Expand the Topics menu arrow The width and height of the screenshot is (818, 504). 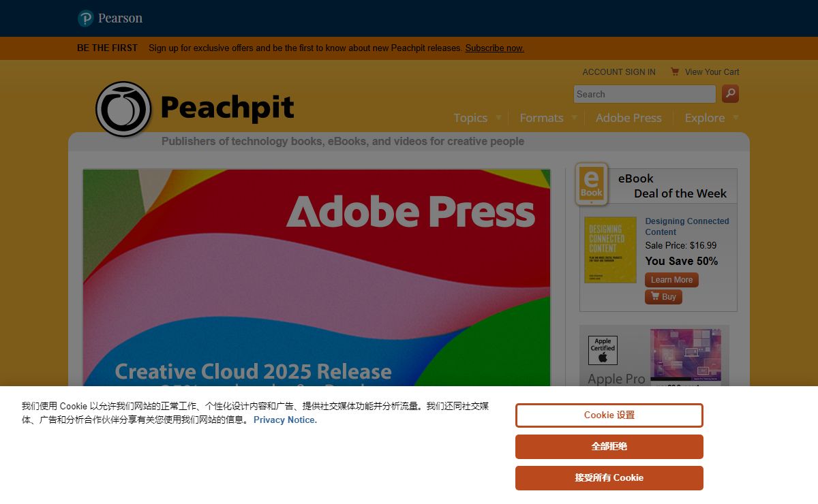coord(498,117)
